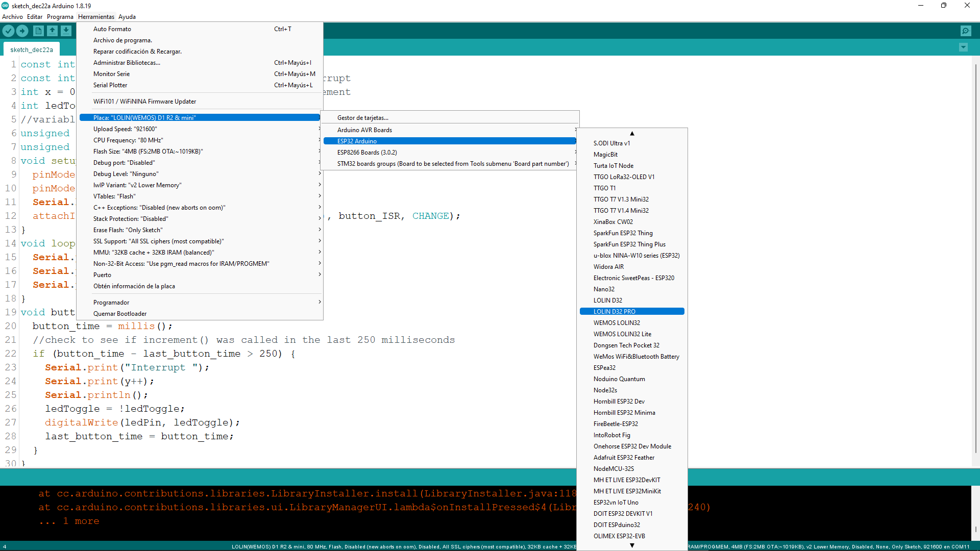This screenshot has width=980, height=551.
Task: Click the Save sketch icon
Action: coord(66,31)
